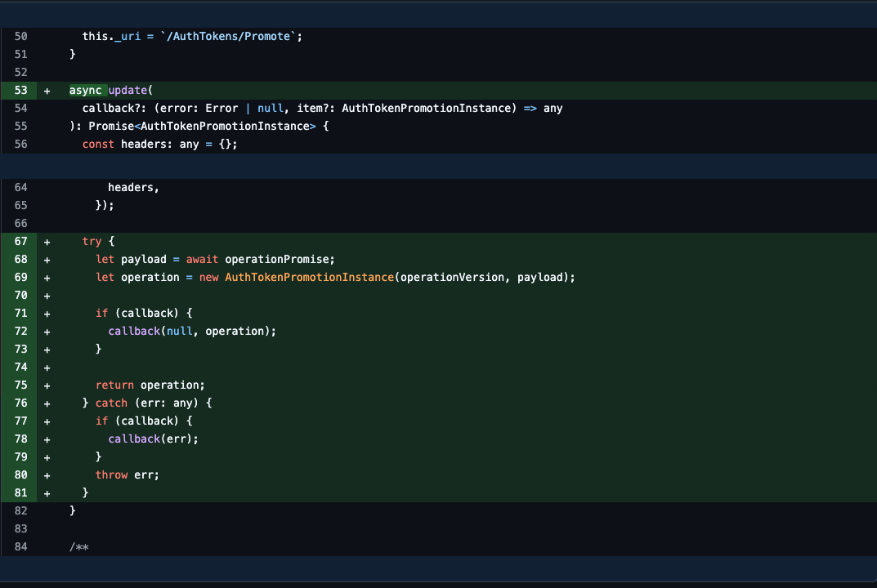Click operationPromise on line 68

click(277, 260)
